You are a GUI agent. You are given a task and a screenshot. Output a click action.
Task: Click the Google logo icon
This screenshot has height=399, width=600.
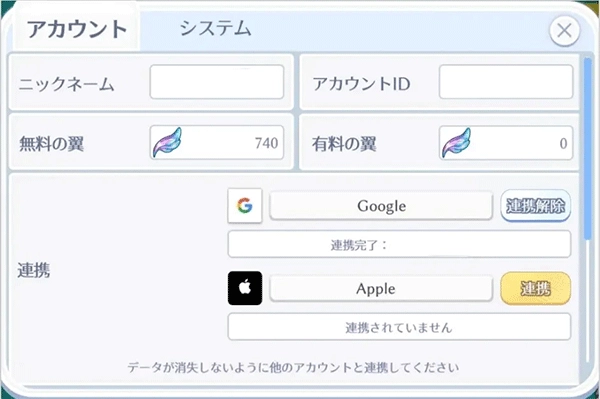(x=245, y=205)
